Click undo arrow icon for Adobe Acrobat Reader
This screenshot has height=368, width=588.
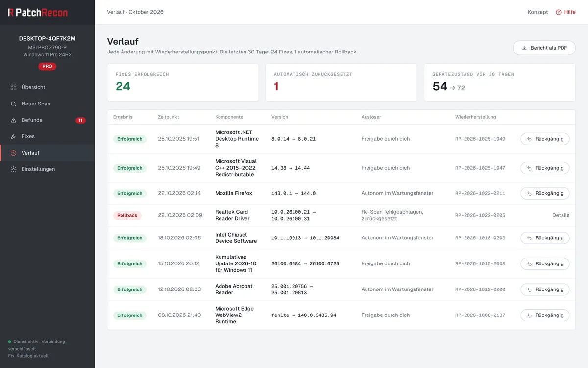pyautogui.click(x=530, y=289)
